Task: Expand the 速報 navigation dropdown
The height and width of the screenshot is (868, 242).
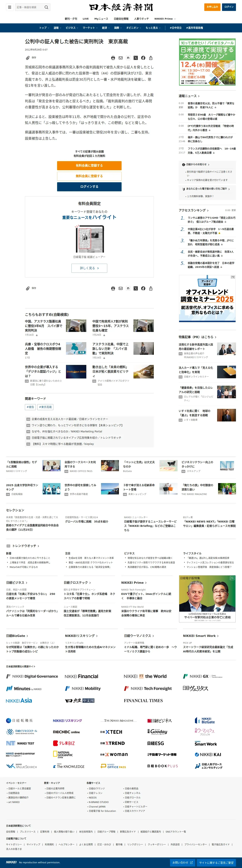Action: [57, 28]
